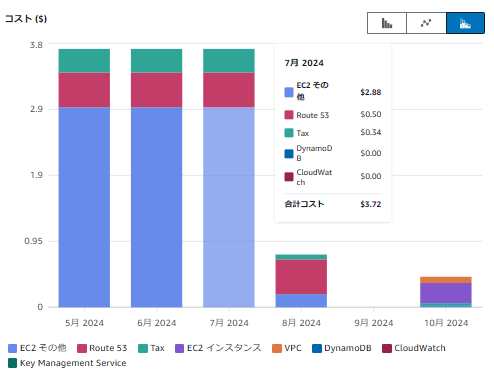Viewport: 494px width, 374px height.
Task: Click the VPC legend swatch
Action: (277, 348)
